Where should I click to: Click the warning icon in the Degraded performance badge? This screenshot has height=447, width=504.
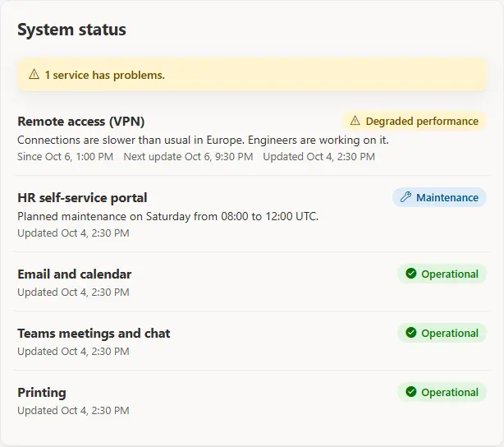(x=355, y=121)
